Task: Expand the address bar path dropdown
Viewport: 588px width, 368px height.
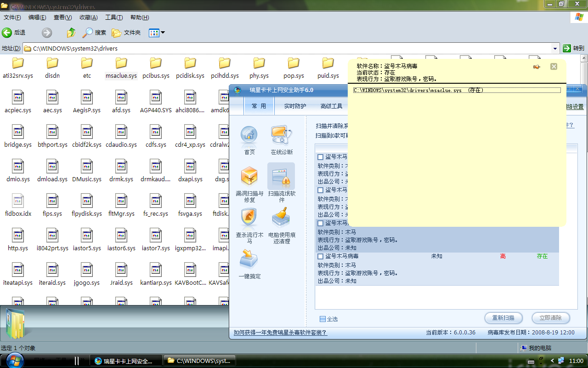Action: (555, 48)
